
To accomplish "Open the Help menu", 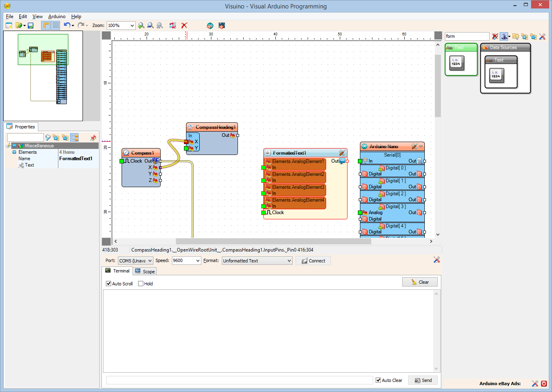I will pos(76,17).
